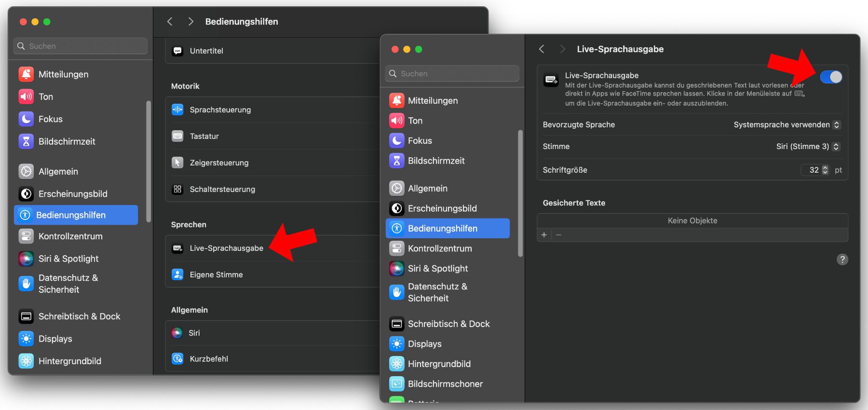The width and height of the screenshot is (868, 410).
Task: Add a saved text with the plus button
Action: (544, 235)
